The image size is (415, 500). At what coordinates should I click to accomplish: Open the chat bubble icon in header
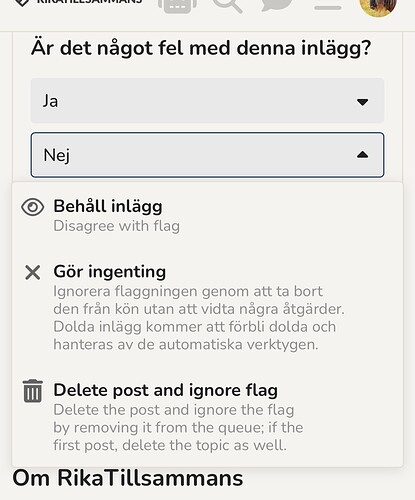coord(277,5)
